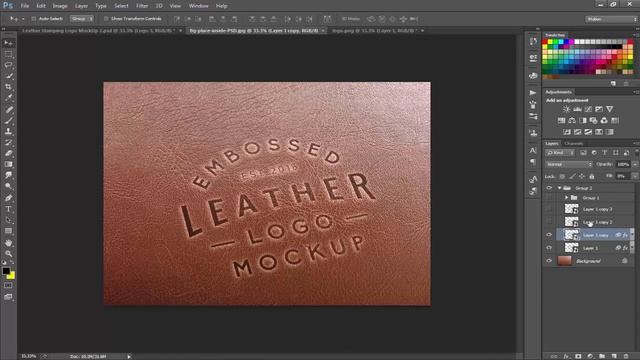Add a Brightness/Contrast adjustment

tap(567, 109)
